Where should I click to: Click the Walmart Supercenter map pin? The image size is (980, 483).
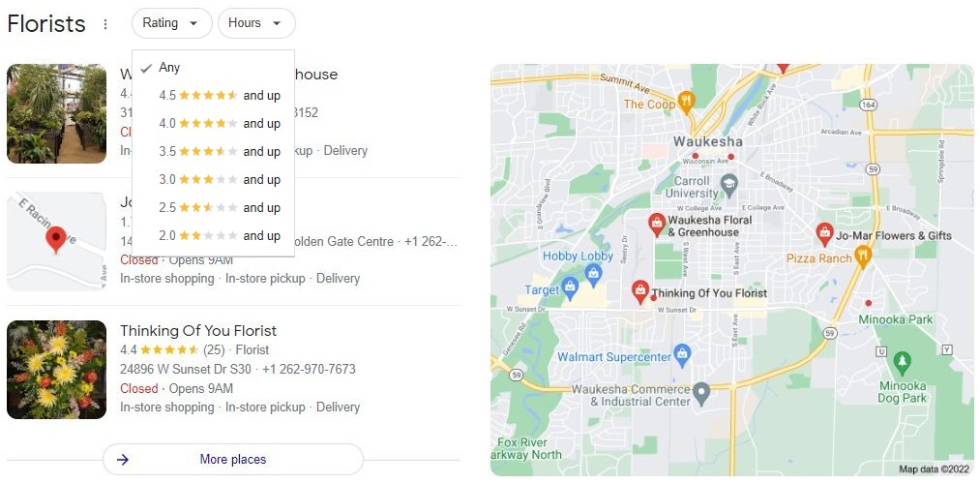682,354
